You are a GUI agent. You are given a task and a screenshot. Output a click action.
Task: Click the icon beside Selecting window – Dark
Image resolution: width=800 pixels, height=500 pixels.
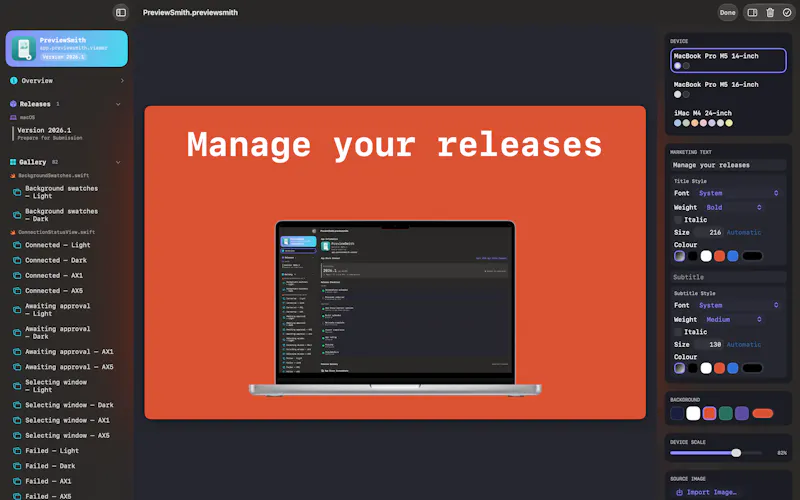[17, 405]
